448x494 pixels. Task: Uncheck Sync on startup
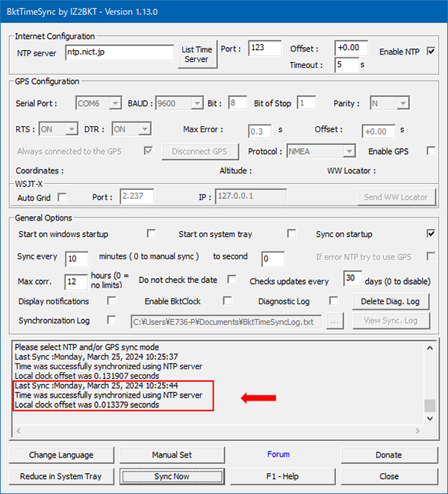tap(431, 233)
